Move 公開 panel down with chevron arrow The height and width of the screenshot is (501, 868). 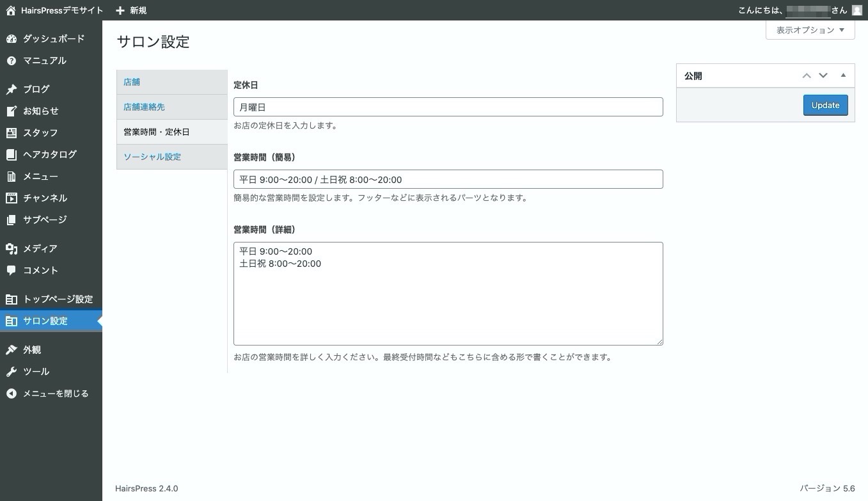[823, 76]
